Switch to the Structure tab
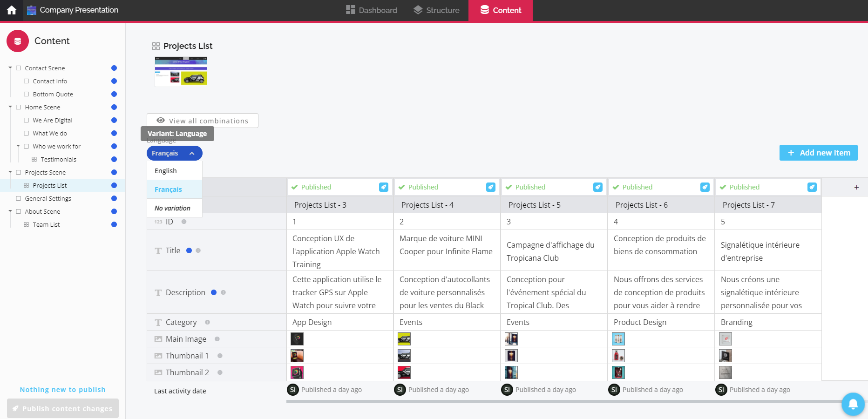Viewport: 868px width, 419px height. 436,10
